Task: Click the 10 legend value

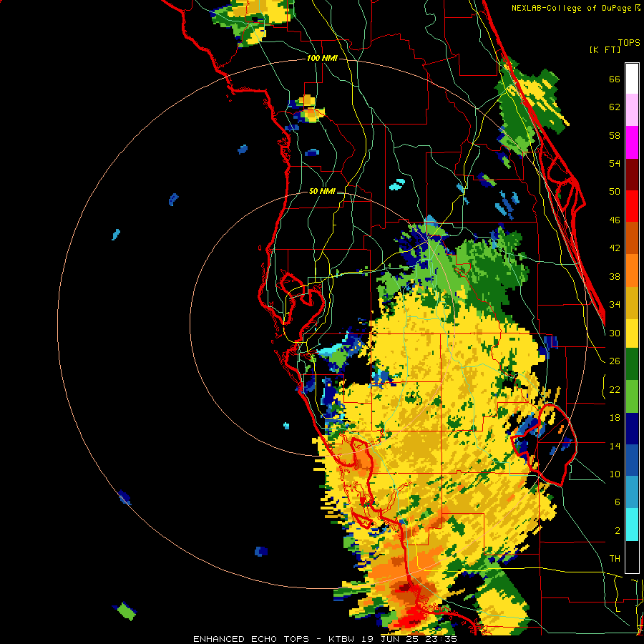Action: 615,474
